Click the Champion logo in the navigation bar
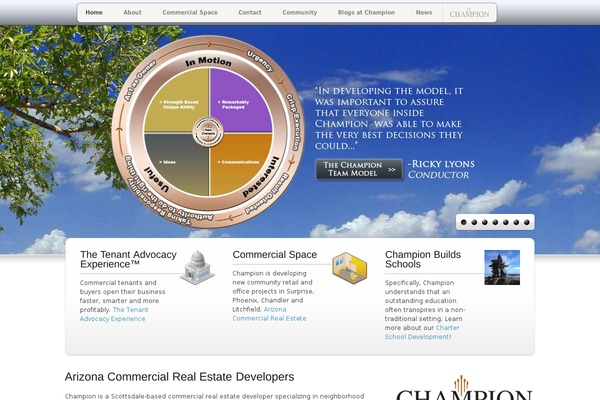The image size is (600, 400). pos(470,13)
